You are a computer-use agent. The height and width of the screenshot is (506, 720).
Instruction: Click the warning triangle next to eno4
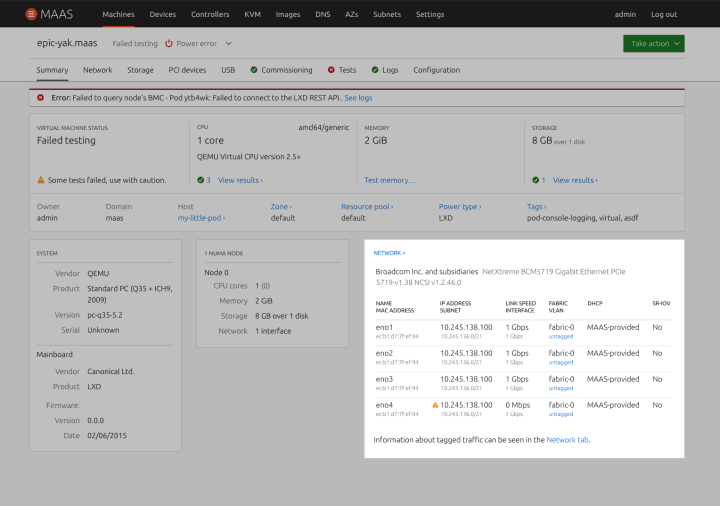[x=435, y=405]
